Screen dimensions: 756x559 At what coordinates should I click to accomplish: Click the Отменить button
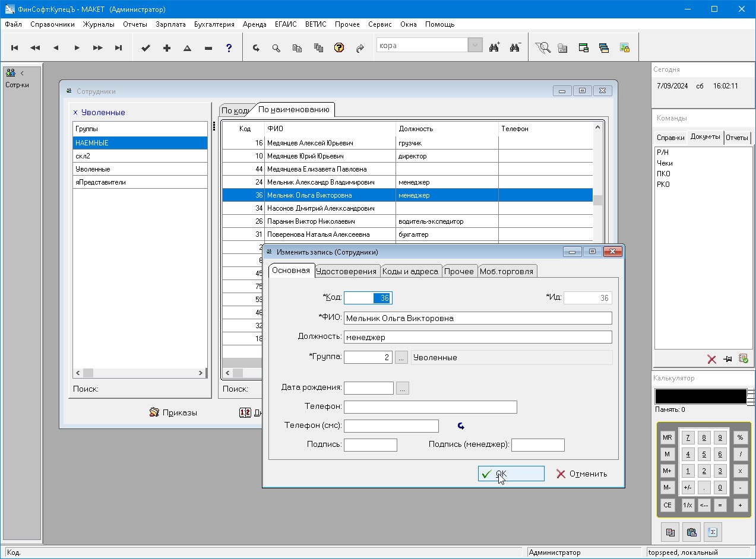[581, 474]
